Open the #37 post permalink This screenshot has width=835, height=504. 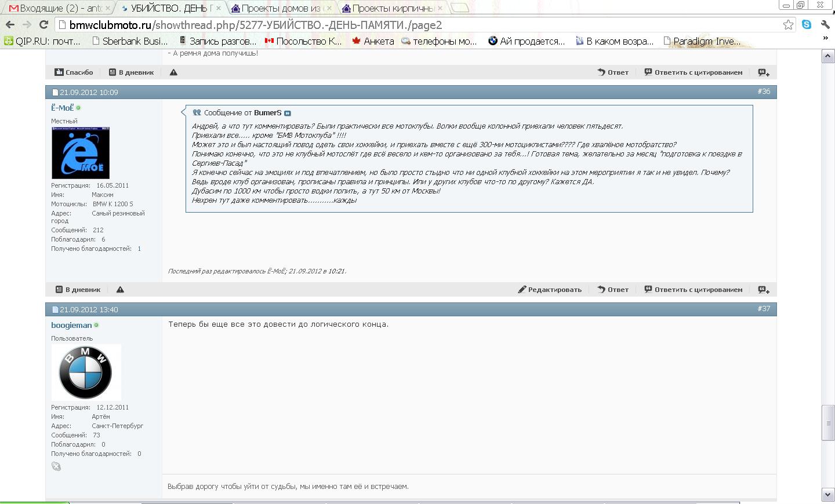pyautogui.click(x=764, y=309)
